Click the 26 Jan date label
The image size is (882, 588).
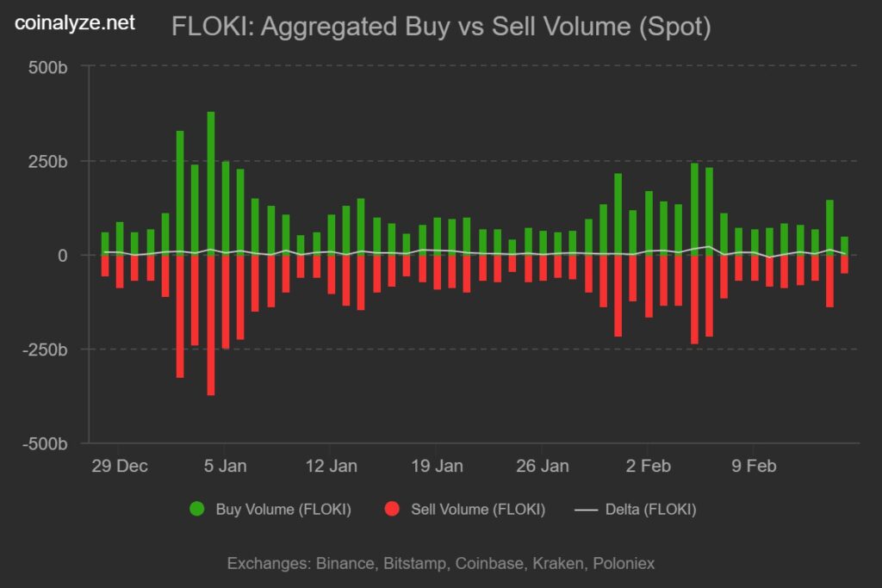pyautogui.click(x=542, y=467)
